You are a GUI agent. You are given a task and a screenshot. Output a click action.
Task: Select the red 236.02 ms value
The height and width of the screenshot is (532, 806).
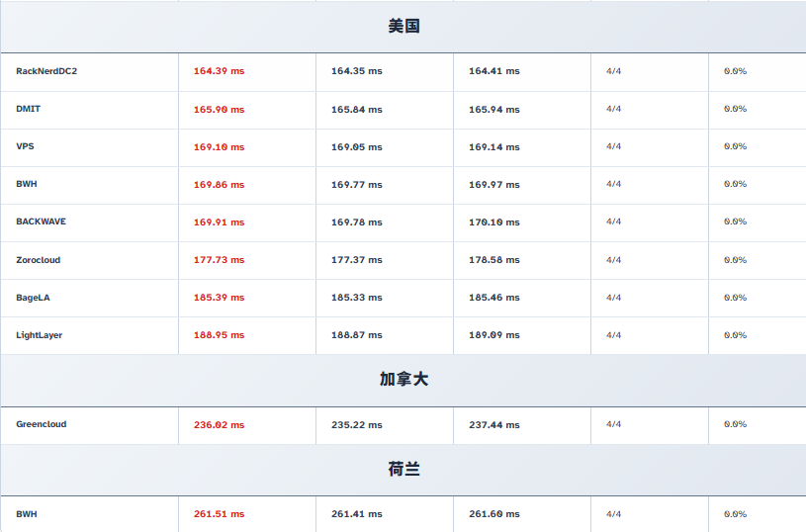tap(219, 425)
